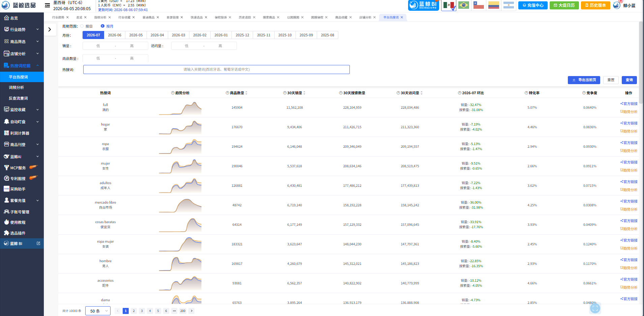Select the Colombia flag site
Screen dimensions: 644x316
click(494, 5)
